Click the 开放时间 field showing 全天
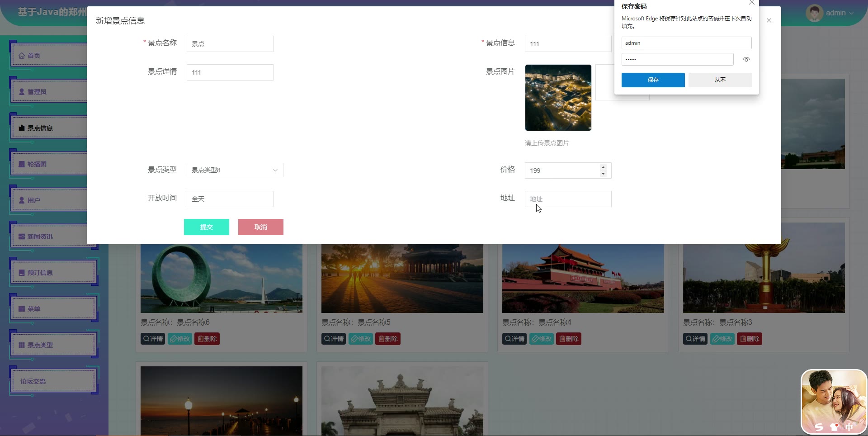This screenshot has height=436, width=868. click(x=230, y=199)
